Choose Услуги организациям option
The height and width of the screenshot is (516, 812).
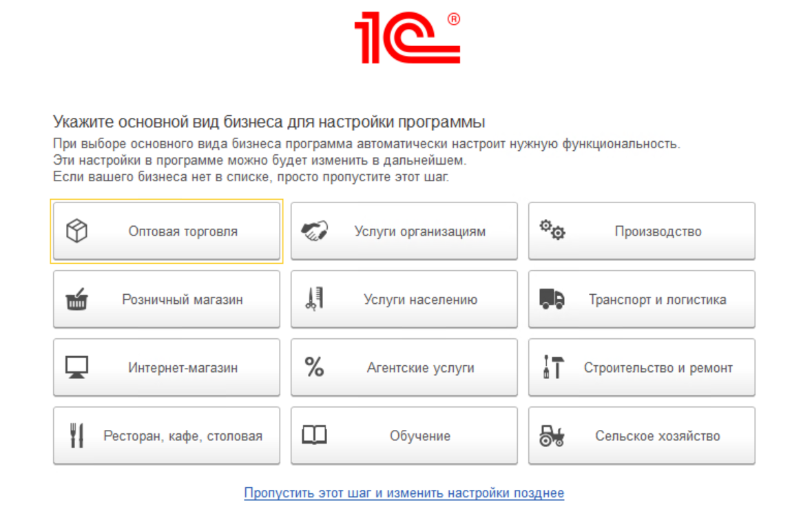point(419,231)
